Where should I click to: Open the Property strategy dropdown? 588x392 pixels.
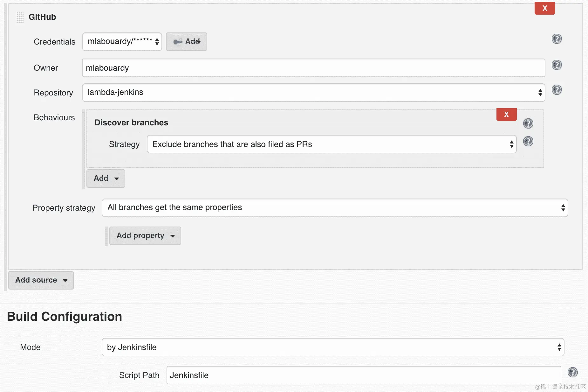pyautogui.click(x=335, y=208)
